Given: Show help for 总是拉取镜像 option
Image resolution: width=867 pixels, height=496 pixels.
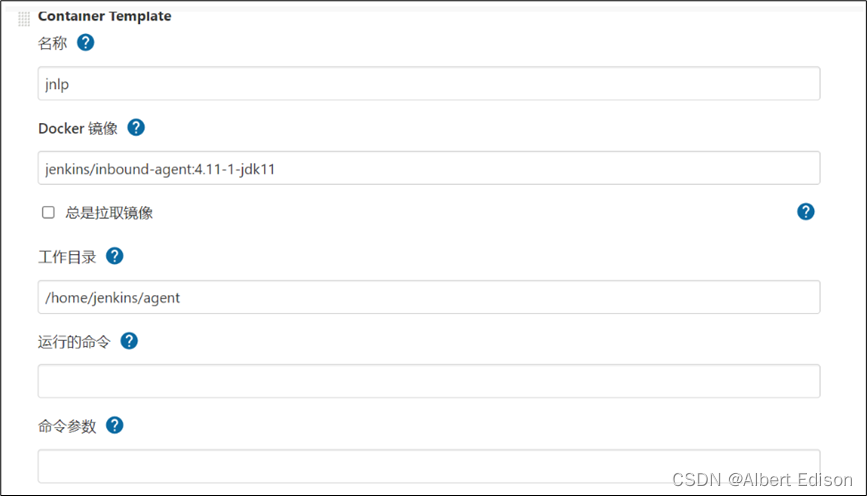Looking at the screenshot, I should (806, 211).
